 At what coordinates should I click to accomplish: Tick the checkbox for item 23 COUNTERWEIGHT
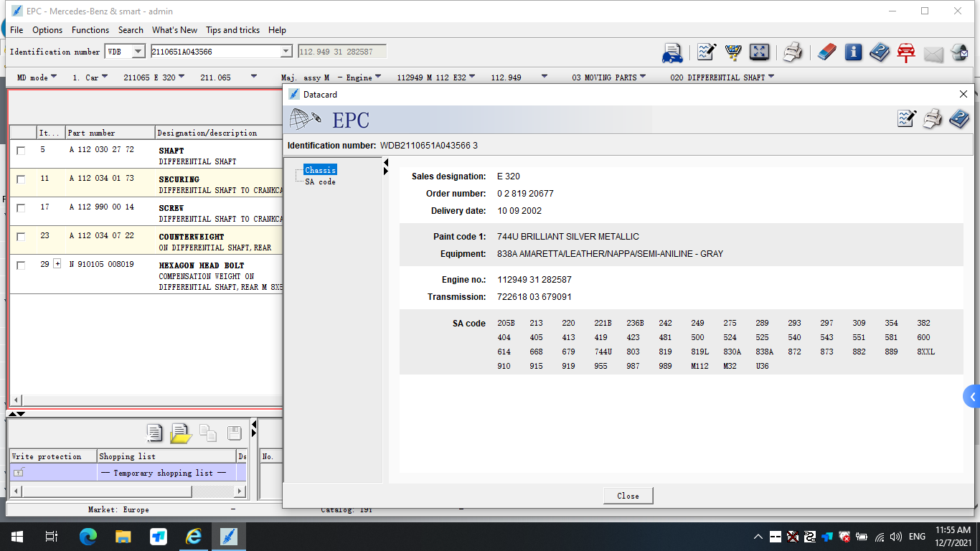click(21, 237)
